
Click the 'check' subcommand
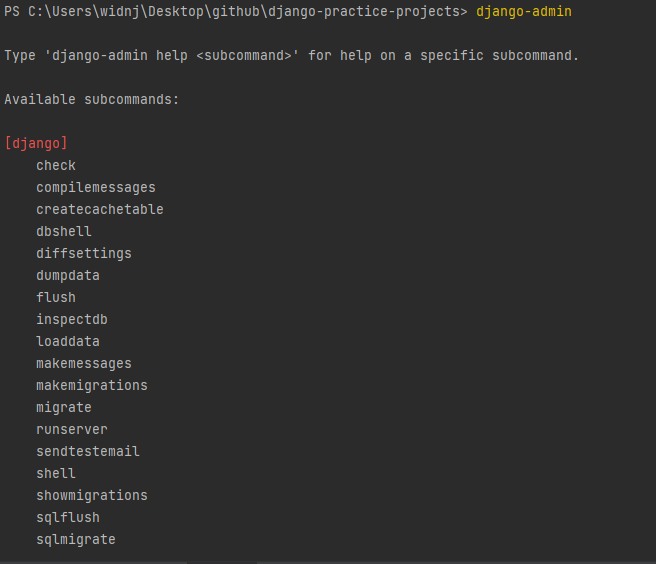point(56,165)
